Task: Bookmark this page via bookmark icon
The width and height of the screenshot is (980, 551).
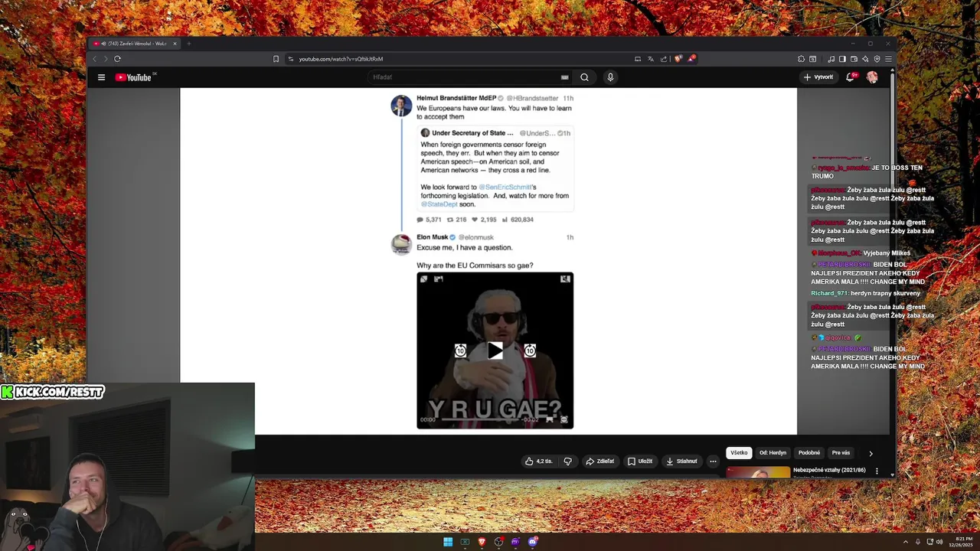Action: [276, 59]
